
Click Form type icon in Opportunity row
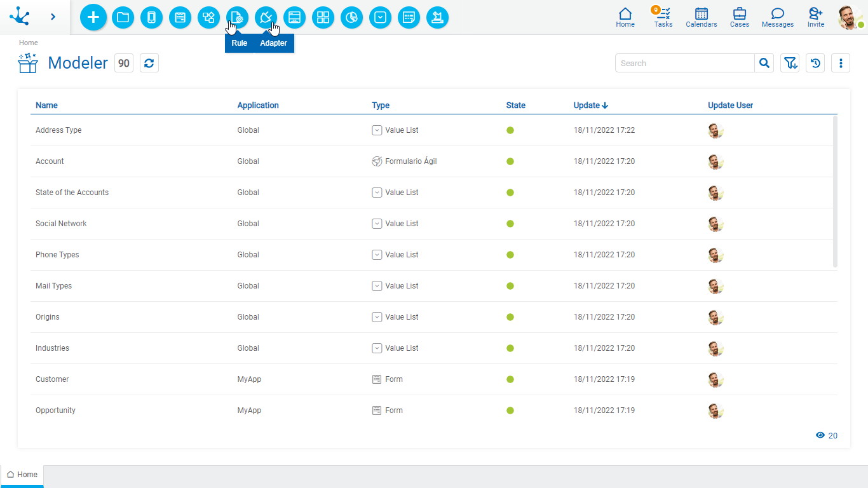(x=377, y=410)
